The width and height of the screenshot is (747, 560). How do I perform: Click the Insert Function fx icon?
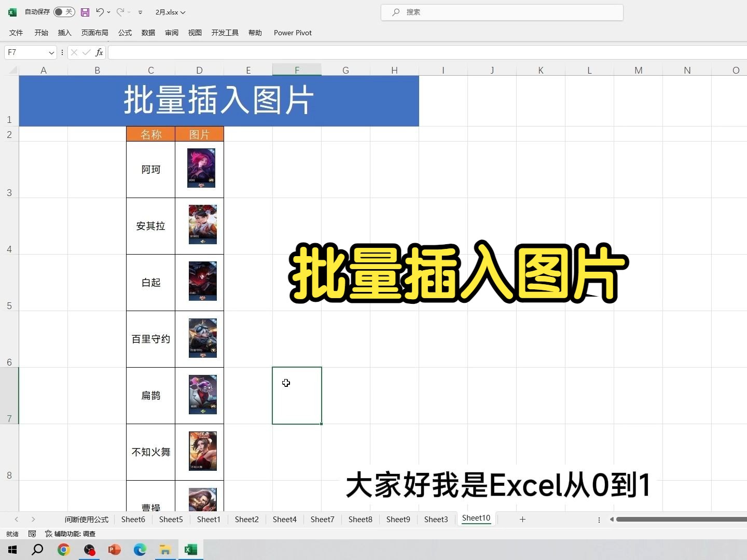coord(99,52)
